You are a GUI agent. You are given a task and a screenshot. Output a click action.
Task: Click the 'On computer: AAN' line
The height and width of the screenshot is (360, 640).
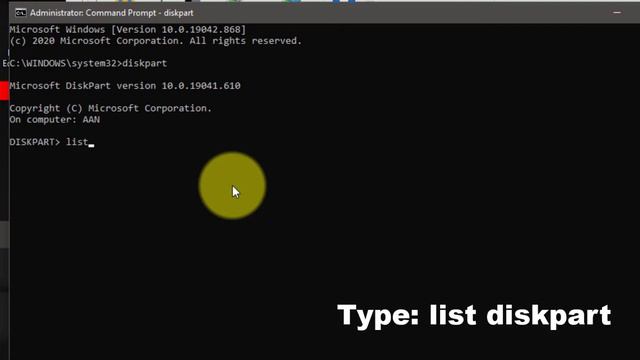55,120
